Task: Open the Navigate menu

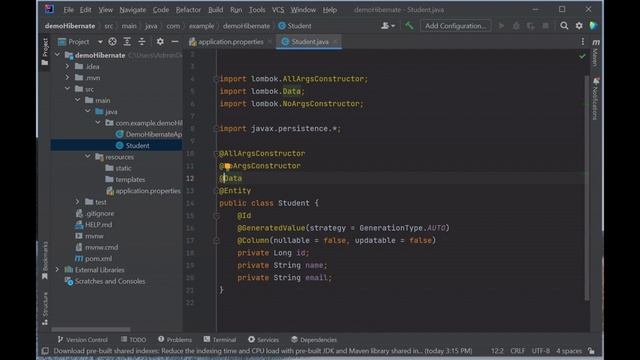Action: click(x=132, y=10)
